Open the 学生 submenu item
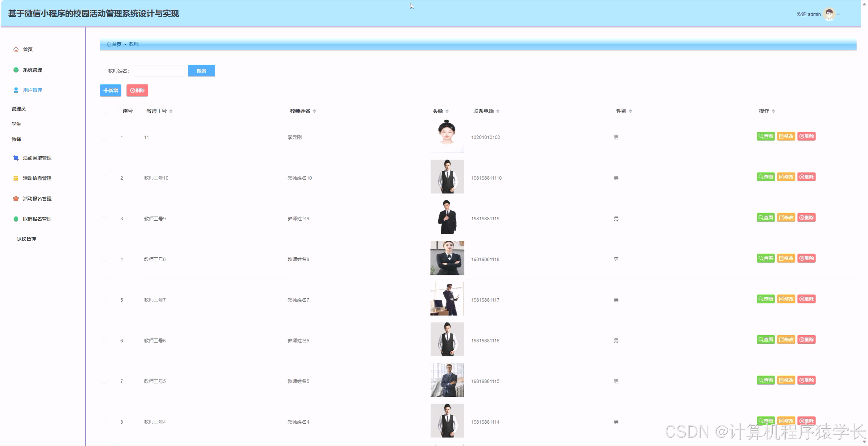This screenshot has width=868, height=446. click(x=16, y=124)
